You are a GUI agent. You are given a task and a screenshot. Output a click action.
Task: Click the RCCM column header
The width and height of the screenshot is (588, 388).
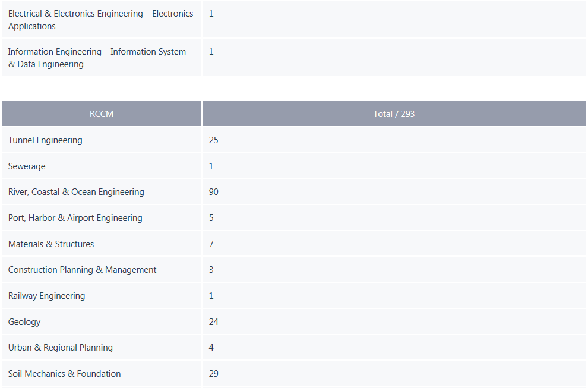tap(101, 113)
